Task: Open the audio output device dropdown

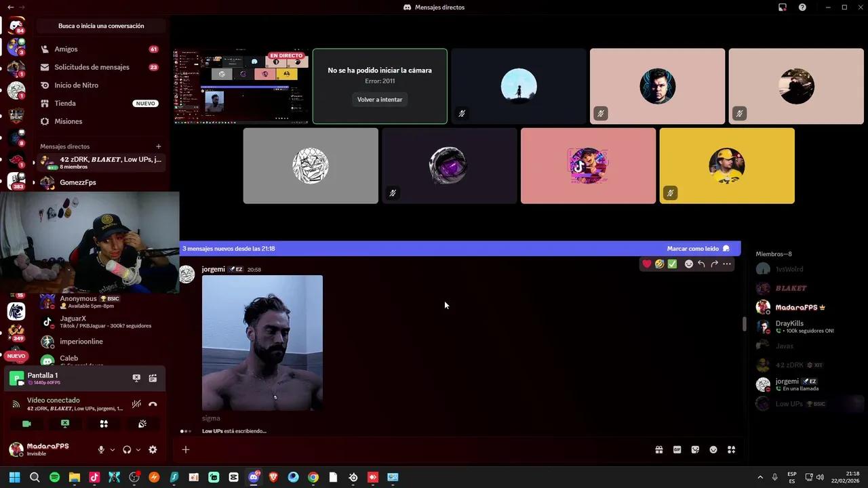Action: click(138, 450)
